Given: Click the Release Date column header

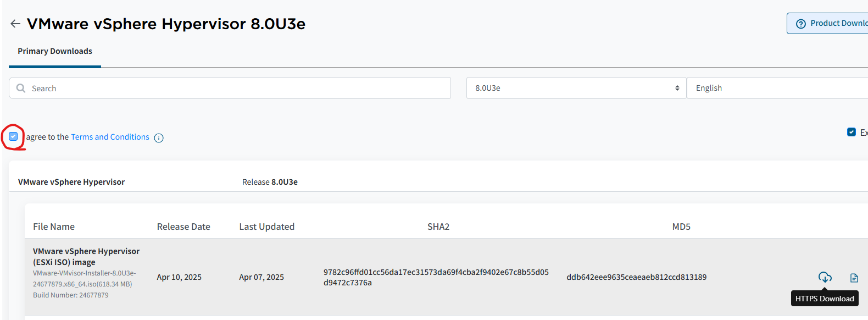Looking at the screenshot, I should coord(183,227).
